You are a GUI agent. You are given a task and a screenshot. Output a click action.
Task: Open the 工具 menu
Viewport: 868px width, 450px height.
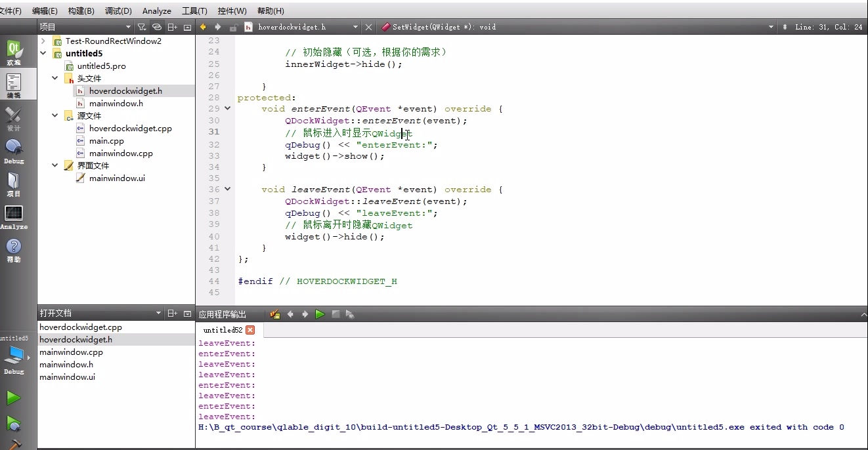[194, 10]
